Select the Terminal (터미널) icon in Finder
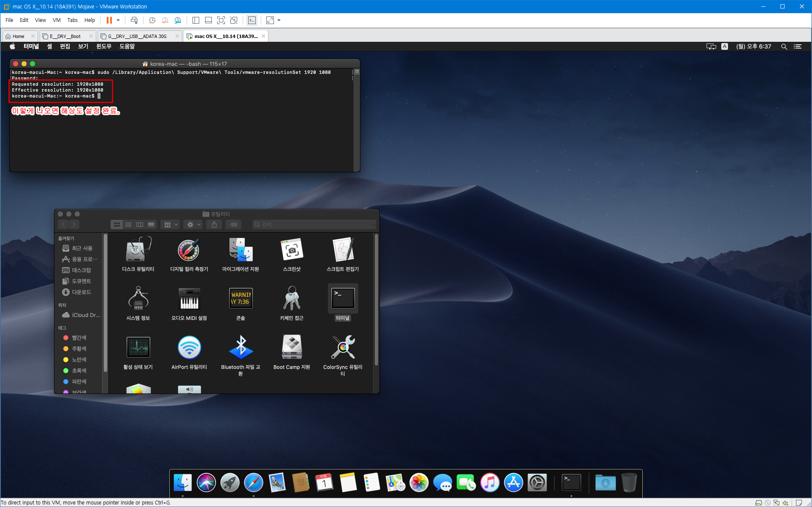 coord(343,298)
